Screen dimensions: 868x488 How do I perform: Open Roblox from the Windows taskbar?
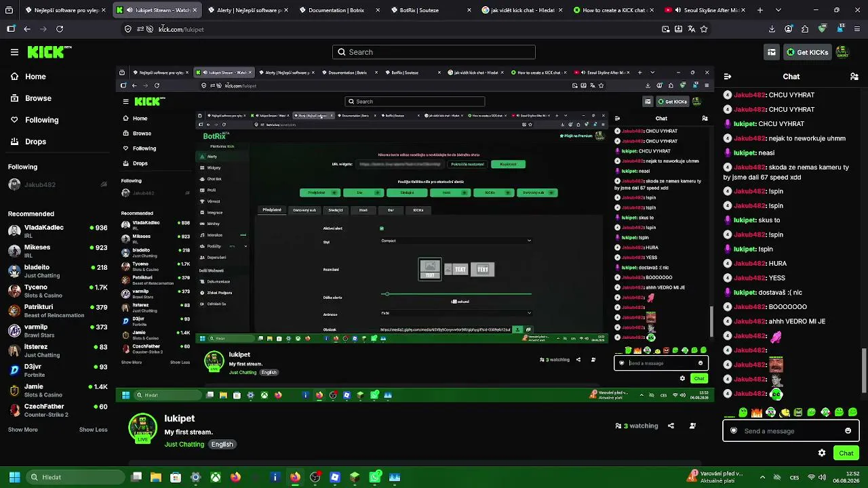click(334, 477)
